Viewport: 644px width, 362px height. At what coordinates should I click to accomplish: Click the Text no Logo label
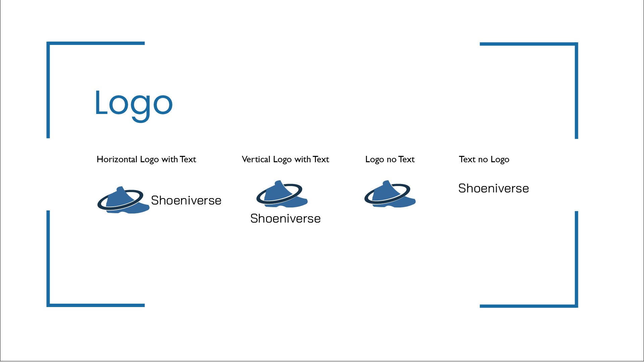click(484, 159)
